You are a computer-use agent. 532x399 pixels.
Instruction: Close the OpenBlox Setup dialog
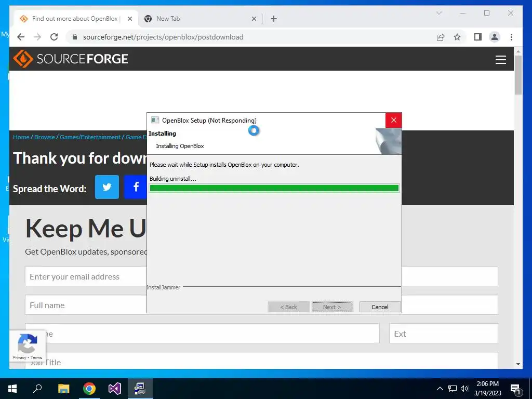(394, 120)
